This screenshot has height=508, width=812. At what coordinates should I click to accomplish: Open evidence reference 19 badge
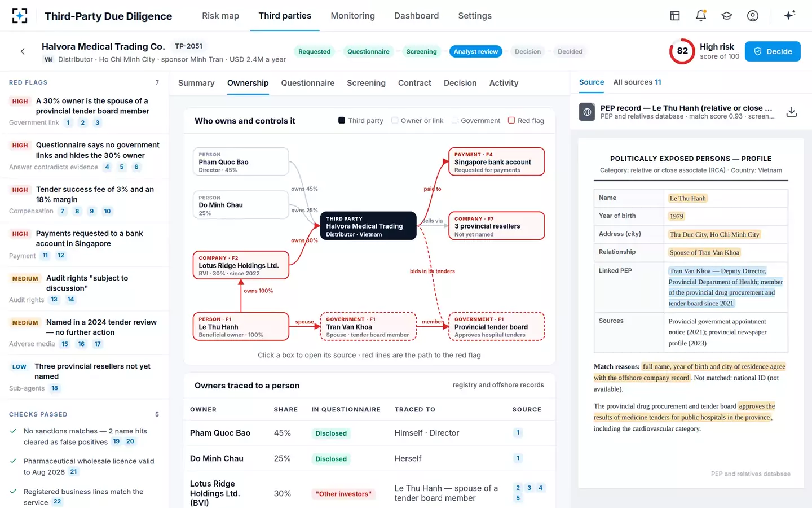[x=116, y=441]
